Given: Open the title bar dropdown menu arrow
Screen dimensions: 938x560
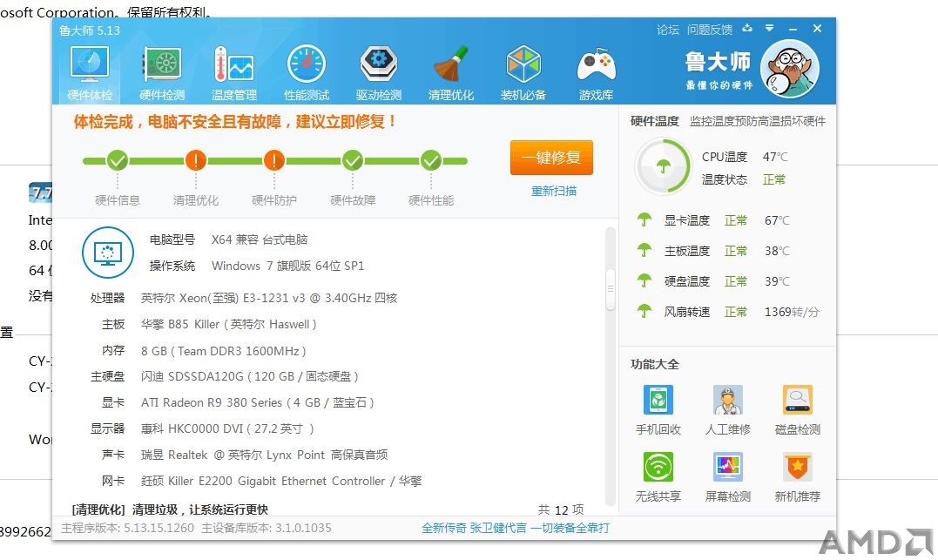Looking at the screenshot, I should click(769, 28).
